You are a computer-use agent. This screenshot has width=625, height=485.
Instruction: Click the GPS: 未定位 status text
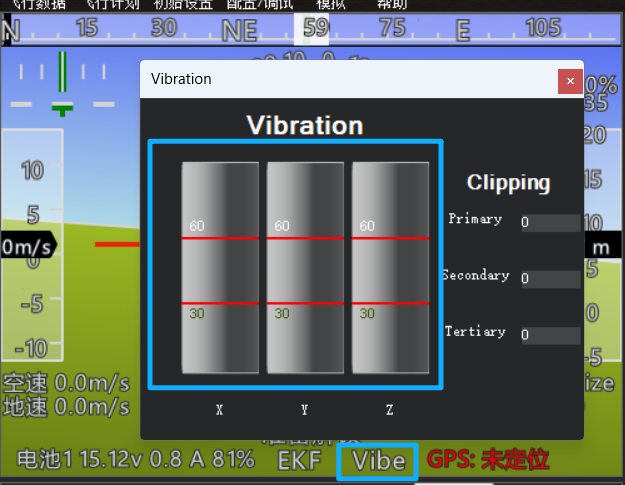[x=488, y=460]
